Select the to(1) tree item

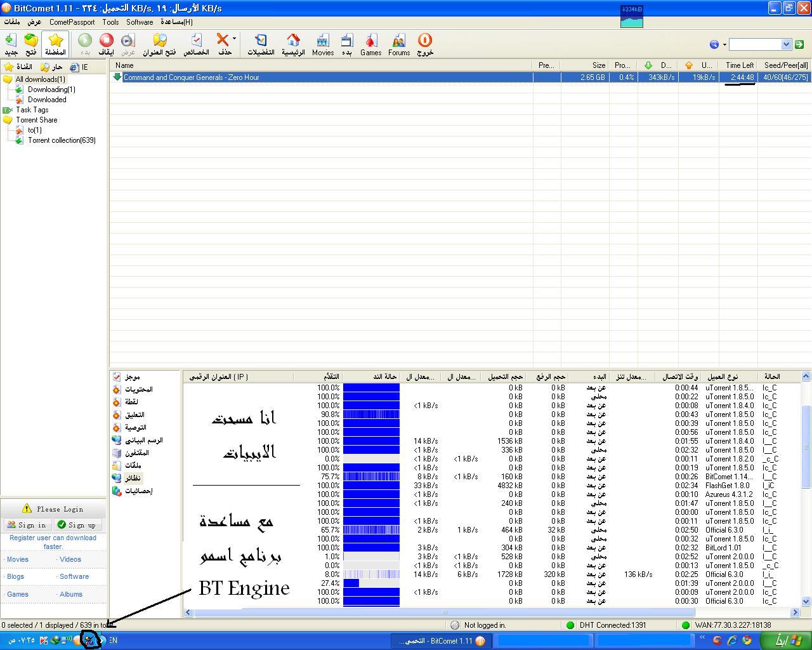tap(34, 130)
